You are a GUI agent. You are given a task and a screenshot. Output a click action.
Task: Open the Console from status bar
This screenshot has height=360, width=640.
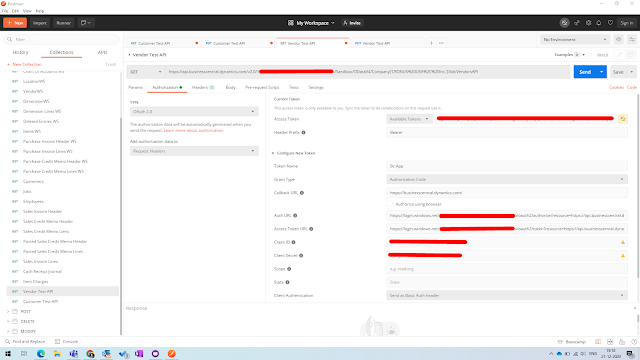point(67,342)
